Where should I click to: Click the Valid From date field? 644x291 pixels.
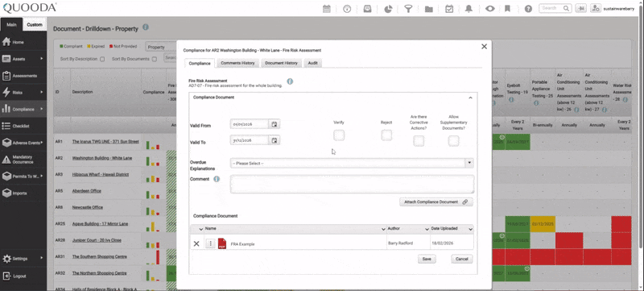(x=250, y=124)
